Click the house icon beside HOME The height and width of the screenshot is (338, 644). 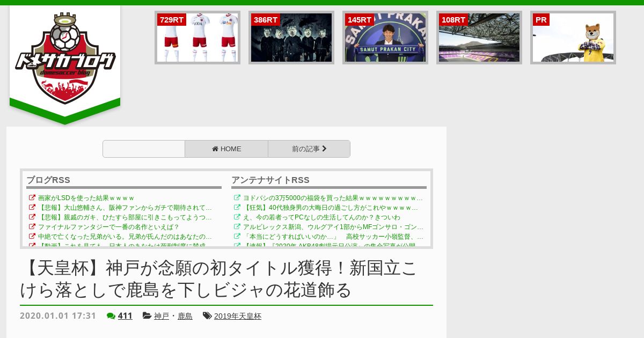(x=215, y=149)
